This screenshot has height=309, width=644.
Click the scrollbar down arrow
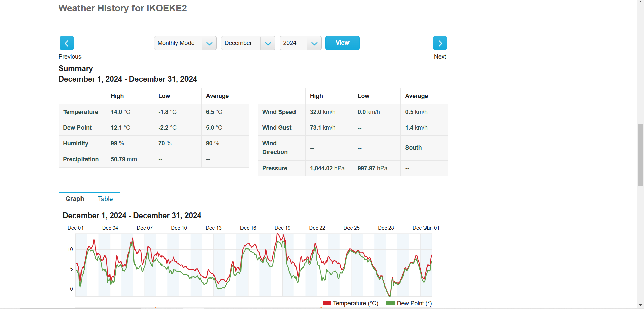coord(640,305)
